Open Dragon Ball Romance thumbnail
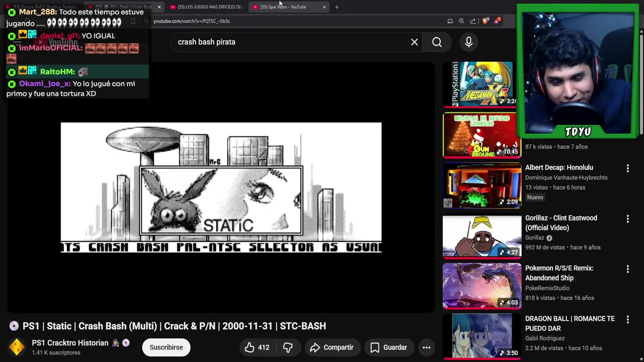 pos(482,336)
